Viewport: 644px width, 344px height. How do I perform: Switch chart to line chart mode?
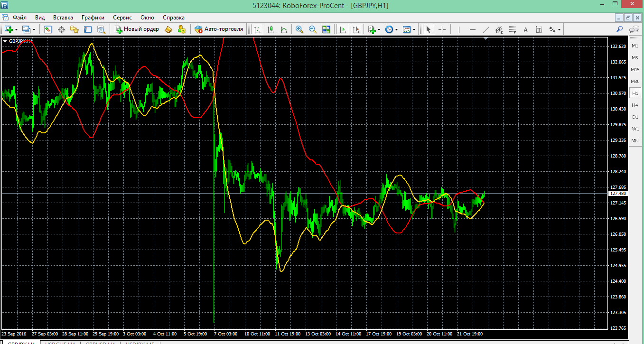pos(284,29)
